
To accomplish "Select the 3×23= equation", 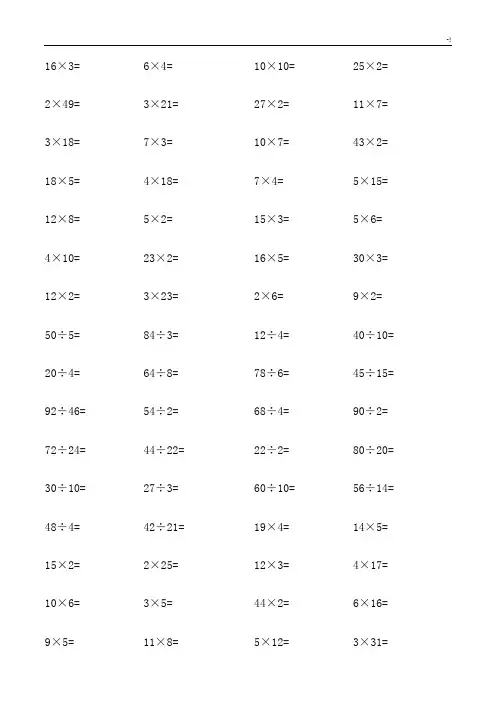I will pyautogui.click(x=161, y=296).
